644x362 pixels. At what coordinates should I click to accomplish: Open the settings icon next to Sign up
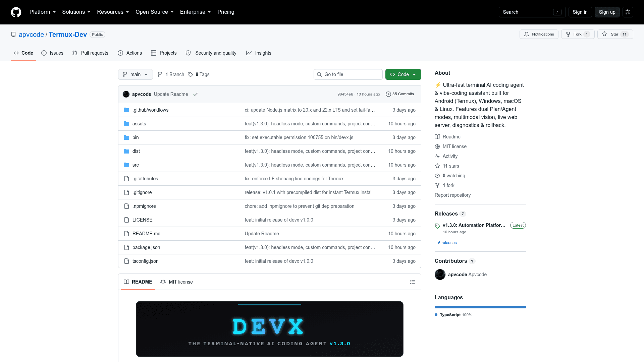628,12
